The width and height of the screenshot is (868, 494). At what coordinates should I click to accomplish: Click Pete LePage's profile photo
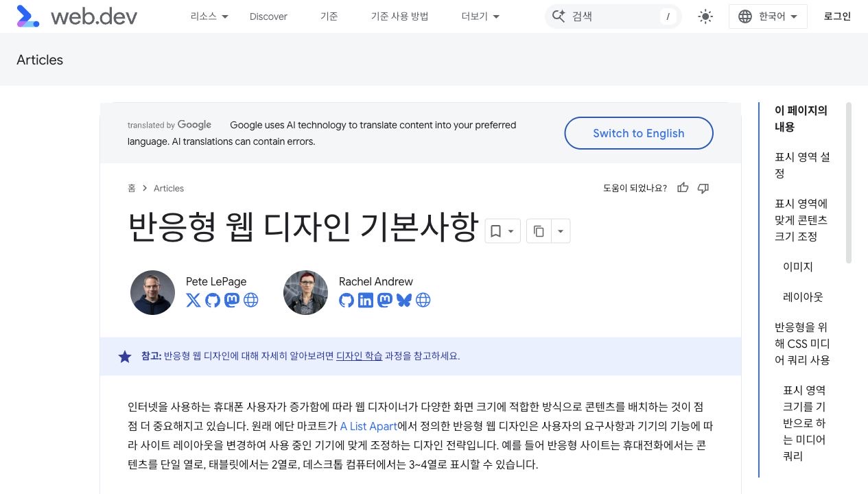click(152, 292)
